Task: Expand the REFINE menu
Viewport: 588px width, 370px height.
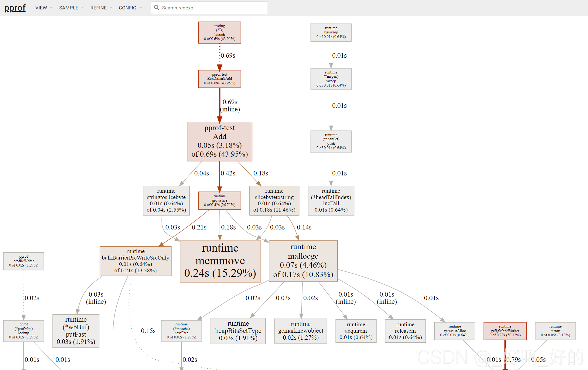Action: [101, 8]
